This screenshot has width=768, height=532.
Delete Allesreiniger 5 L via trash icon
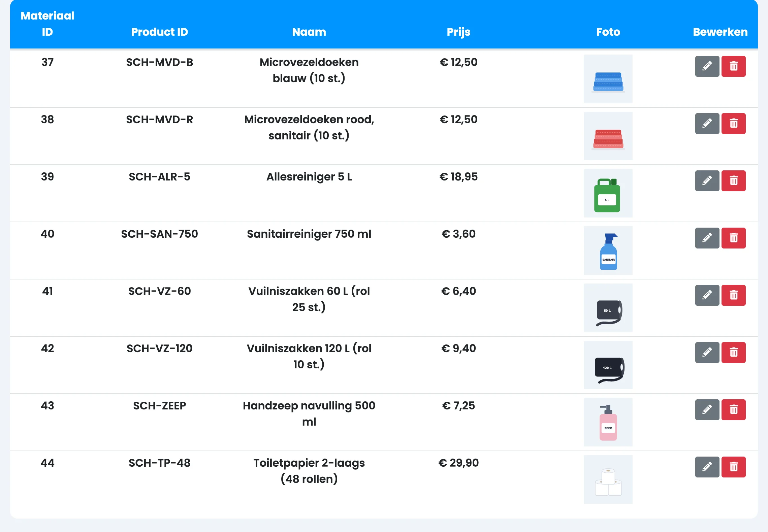(x=734, y=181)
